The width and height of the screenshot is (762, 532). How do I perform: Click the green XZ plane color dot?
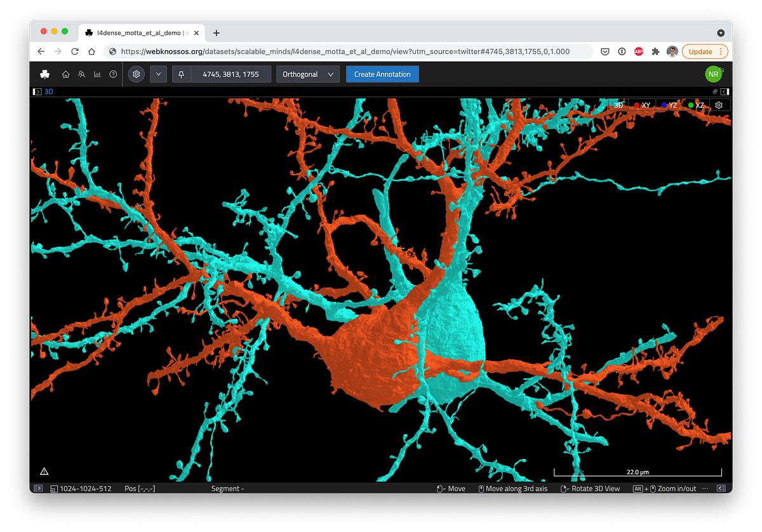(690, 105)
